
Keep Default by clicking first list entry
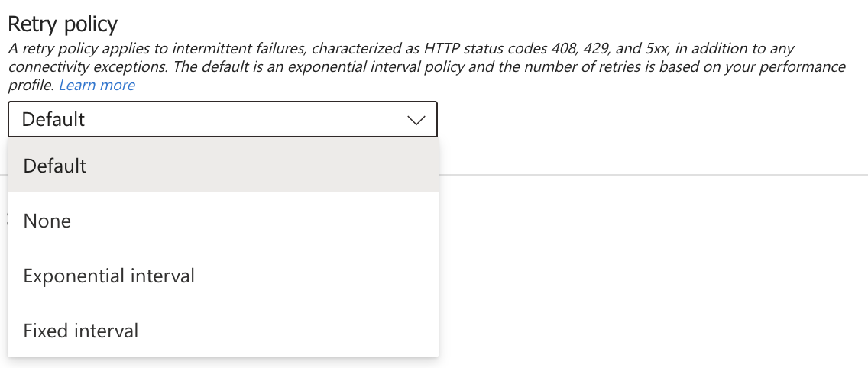tap(55, 166)
